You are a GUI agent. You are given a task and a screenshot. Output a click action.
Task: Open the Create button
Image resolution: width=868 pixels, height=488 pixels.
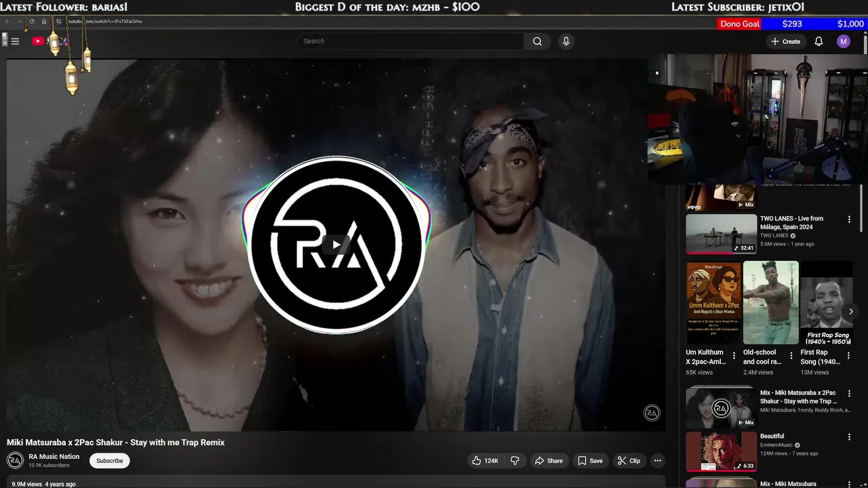pos(785,41)
